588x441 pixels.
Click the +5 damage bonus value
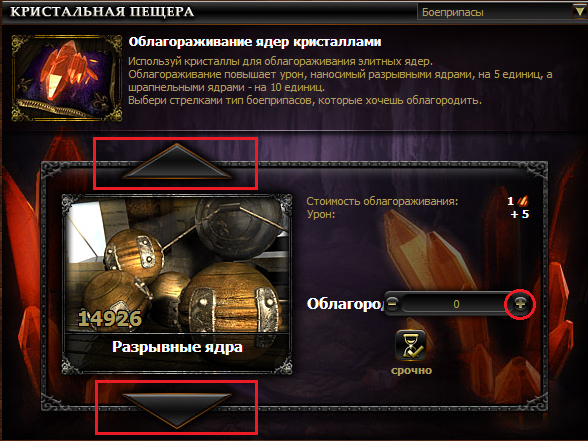click(520, 214)
